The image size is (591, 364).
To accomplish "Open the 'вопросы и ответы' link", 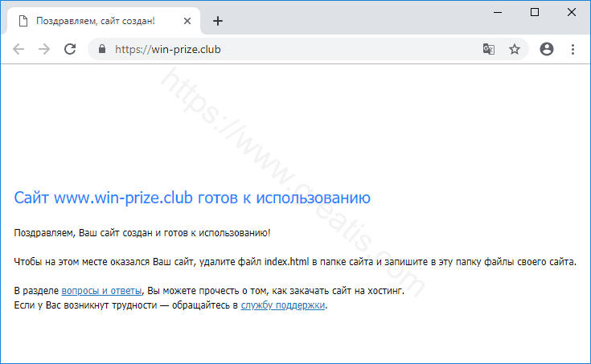I will point(102,291).
